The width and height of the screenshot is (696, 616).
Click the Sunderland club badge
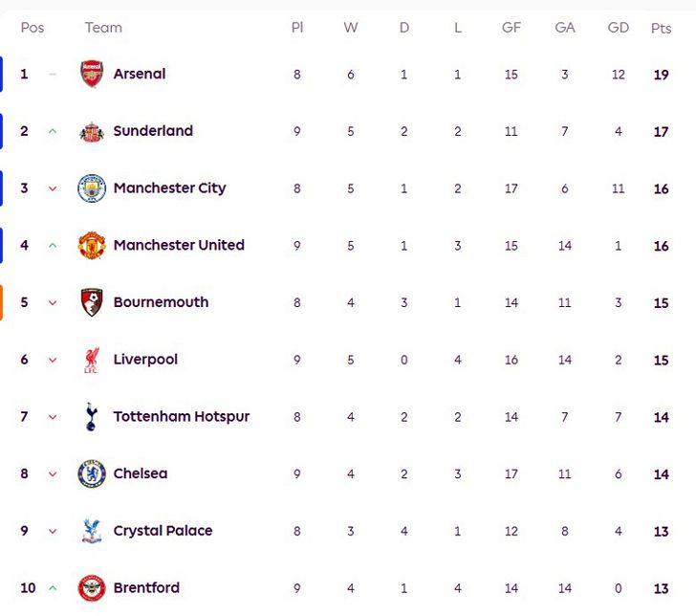(x=91, y=131)
